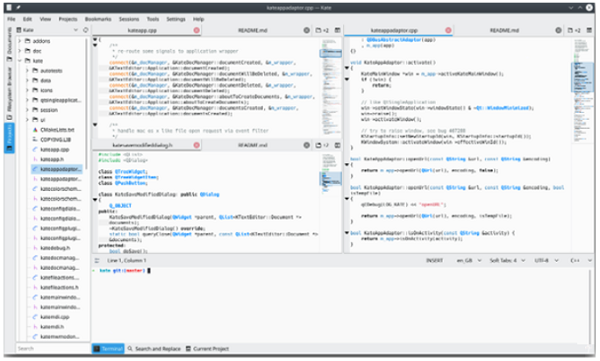Open the Soft Tabs: 4 indentation dropdown
This screenshot has width=600, height=361.
pyautogui.click(x=507, y=260)
